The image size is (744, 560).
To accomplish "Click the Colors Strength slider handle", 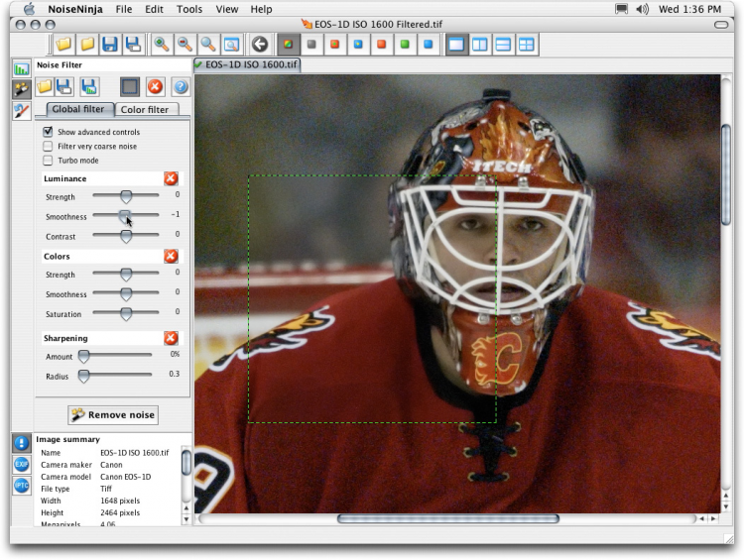I will pos(126,275).
